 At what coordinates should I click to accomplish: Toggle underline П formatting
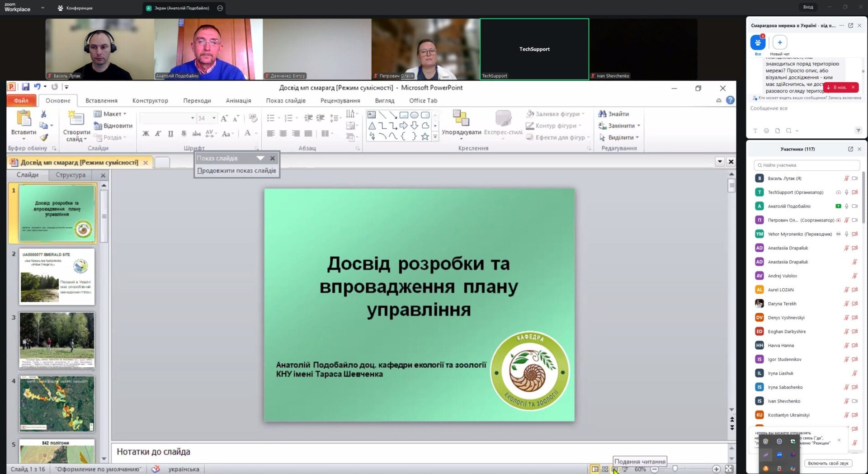click(x=170, y=133)
